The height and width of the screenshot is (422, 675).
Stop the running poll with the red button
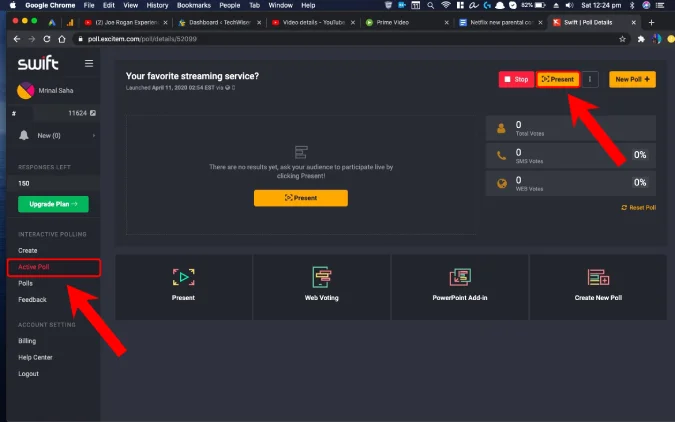516,79
